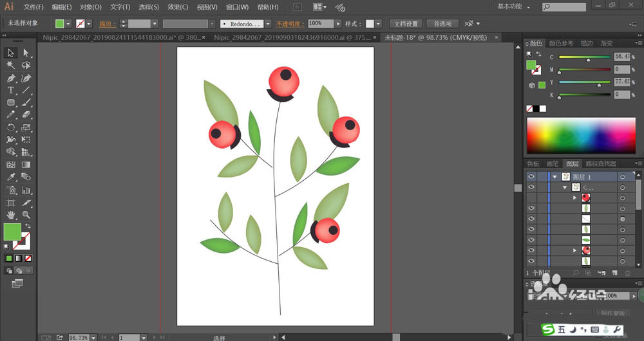
Task: Switch to the 路径查找器 tab
Action: point(600,163)
